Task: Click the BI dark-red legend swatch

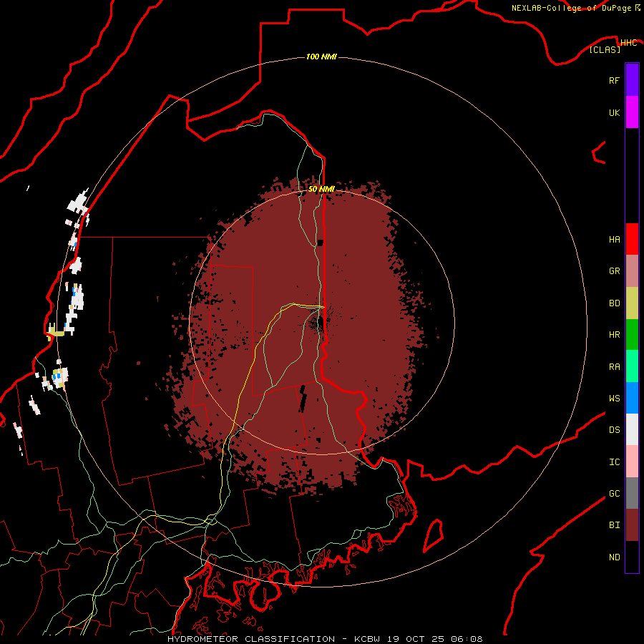Action: 632,525
